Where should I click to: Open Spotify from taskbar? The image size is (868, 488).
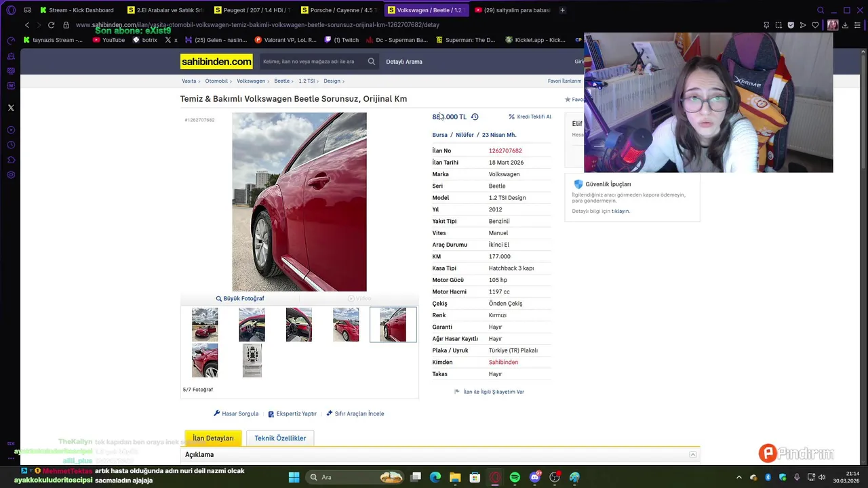click(x=515, y=477)
